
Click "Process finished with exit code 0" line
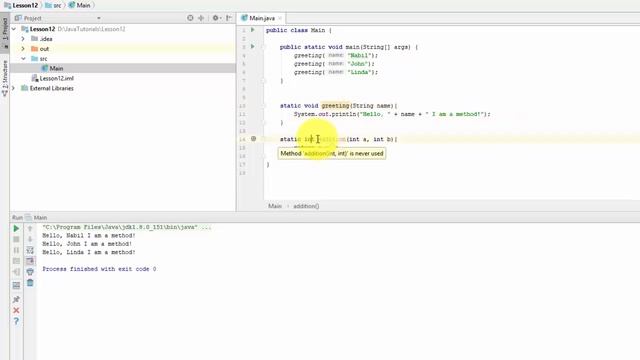99,269
